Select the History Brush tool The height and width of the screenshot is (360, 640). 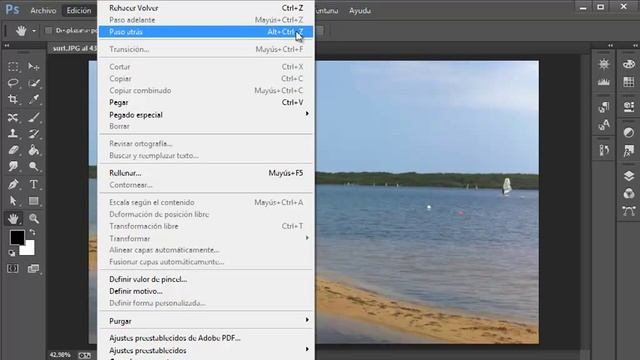tap(34, 133)
